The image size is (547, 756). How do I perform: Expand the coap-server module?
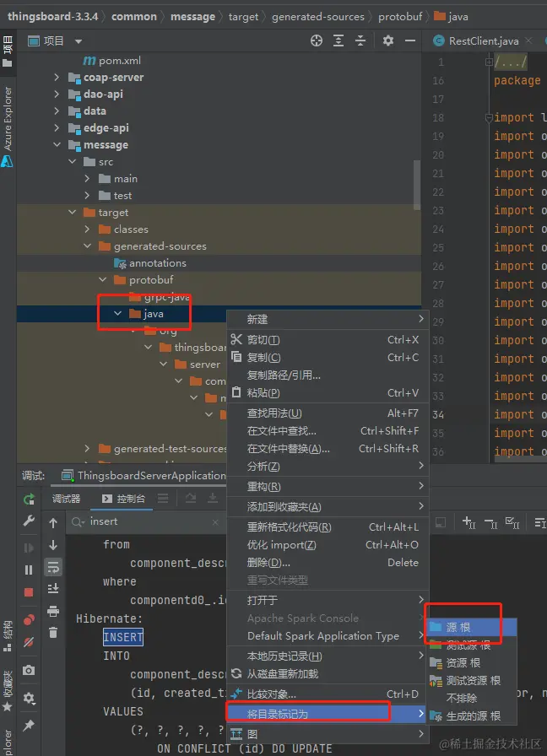[x=57, y=77]
